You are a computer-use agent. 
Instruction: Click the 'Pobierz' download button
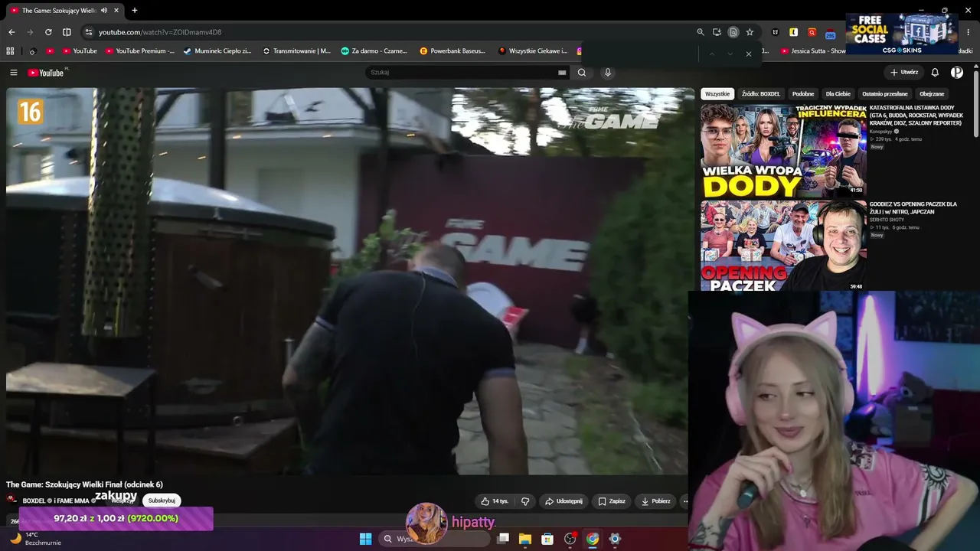click(x=656, y=501)
